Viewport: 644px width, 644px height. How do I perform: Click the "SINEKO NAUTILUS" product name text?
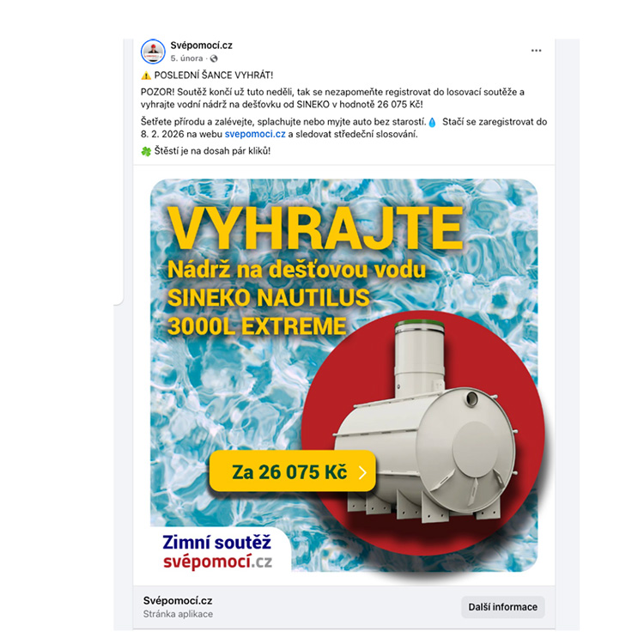[269, 298]
